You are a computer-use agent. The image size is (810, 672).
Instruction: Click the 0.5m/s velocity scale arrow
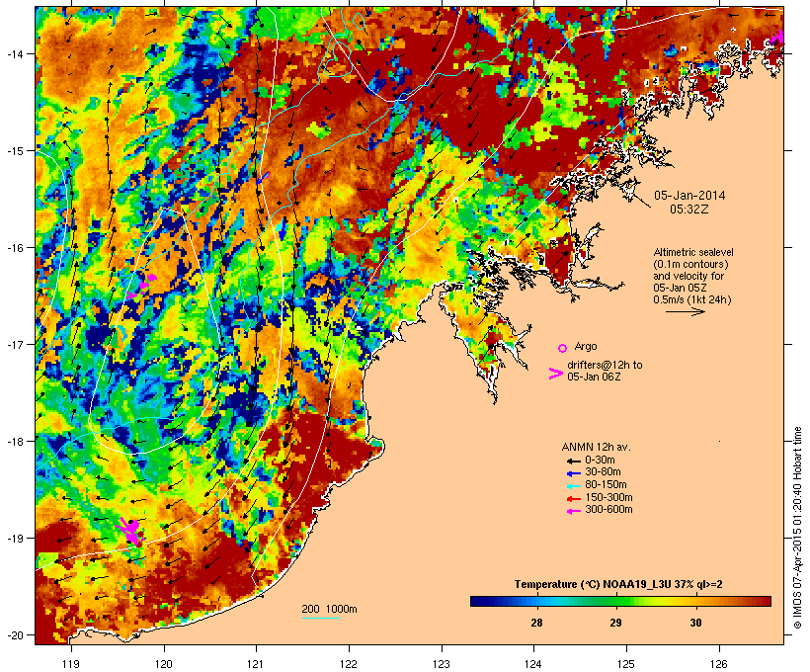685,311
